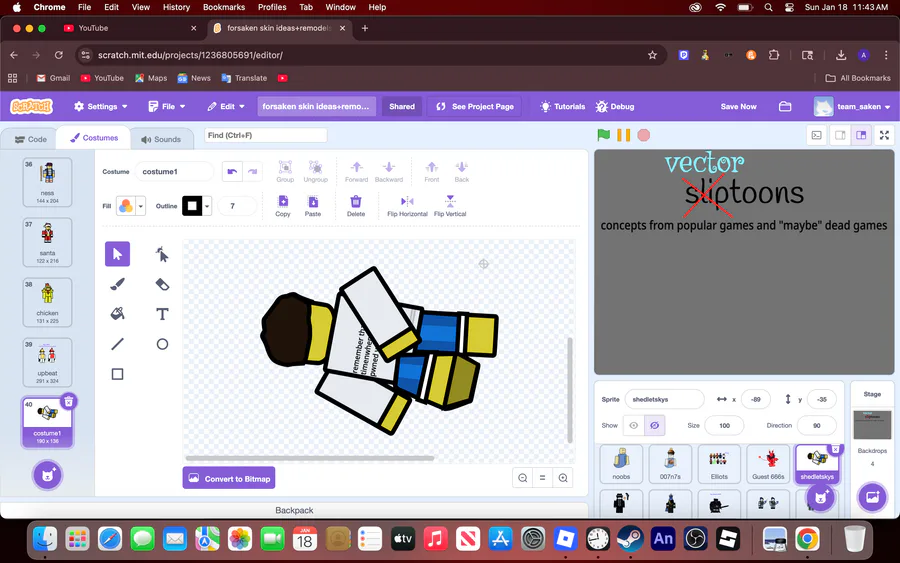Screen dimensions: 900x563
Task: Toggle the debugger console panel icon
Action: point(816,135)
